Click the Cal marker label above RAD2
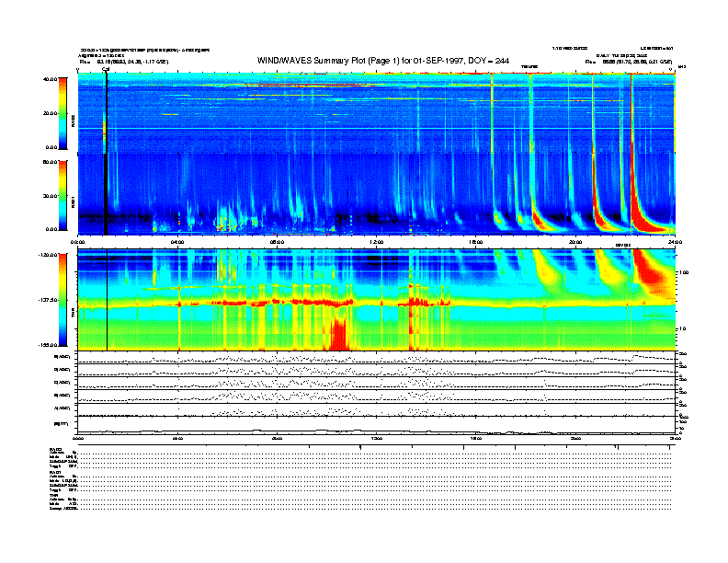The height and width of the screenshot is (563, 728). [x=106, y=69]
